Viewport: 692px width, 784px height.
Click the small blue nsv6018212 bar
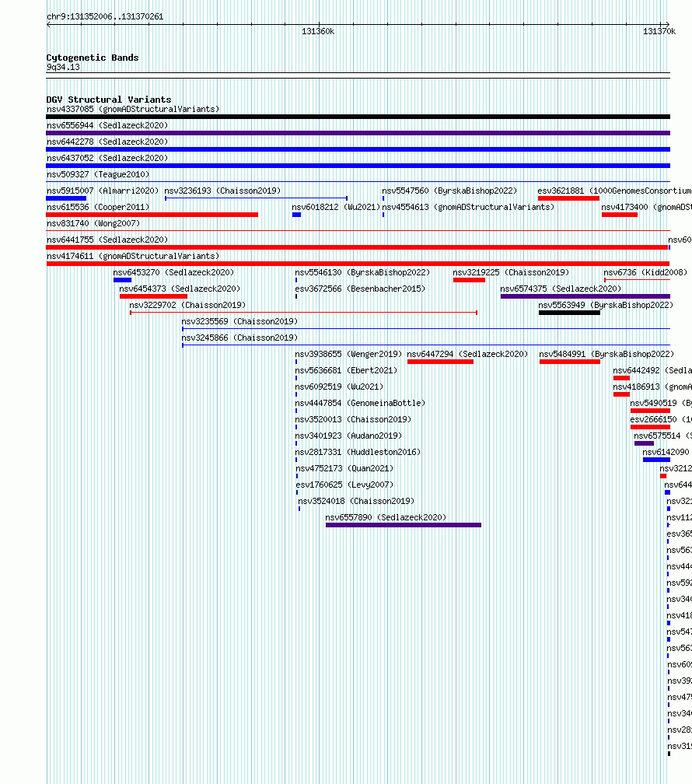pos(296,215)
